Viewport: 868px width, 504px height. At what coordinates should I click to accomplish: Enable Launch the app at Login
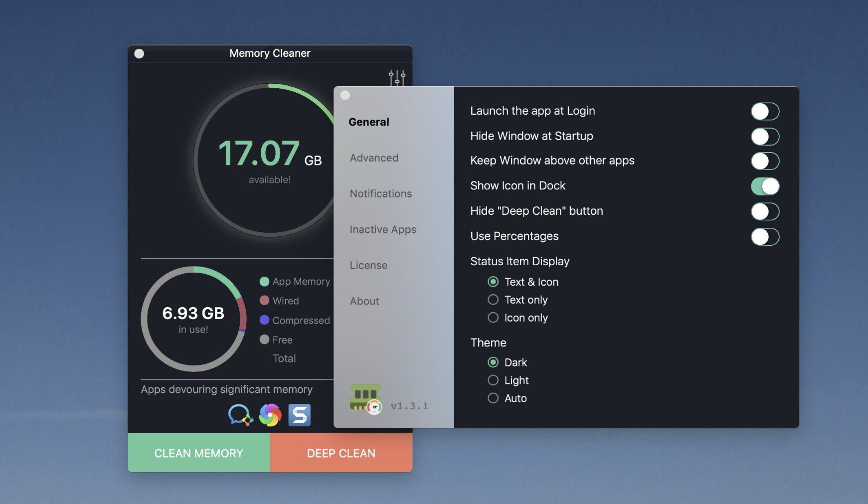coord(765,111)
